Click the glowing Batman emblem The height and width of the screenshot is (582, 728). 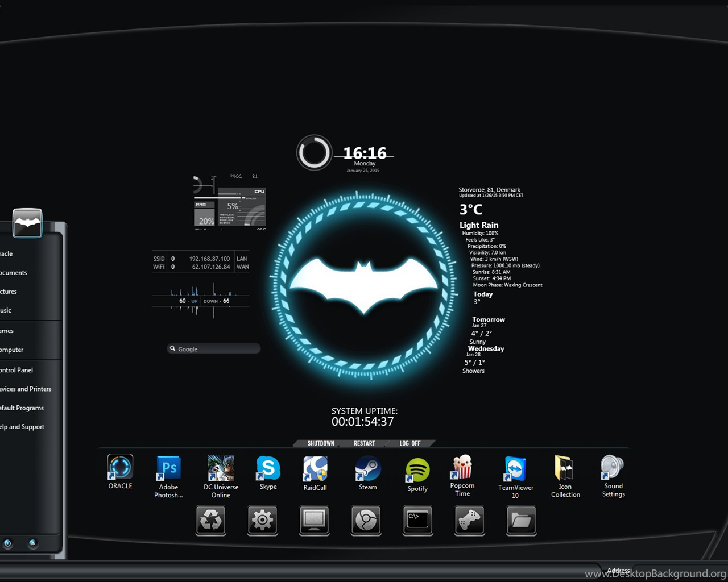(x=364, y=286)
